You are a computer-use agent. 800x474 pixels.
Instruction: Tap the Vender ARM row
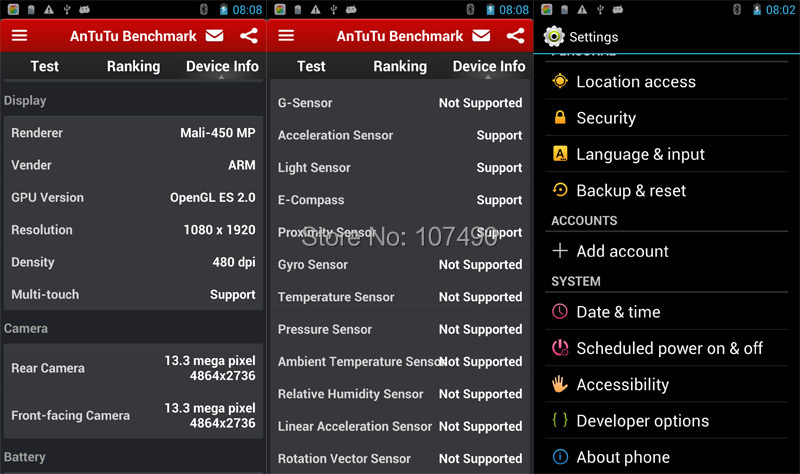click(133, 165)
